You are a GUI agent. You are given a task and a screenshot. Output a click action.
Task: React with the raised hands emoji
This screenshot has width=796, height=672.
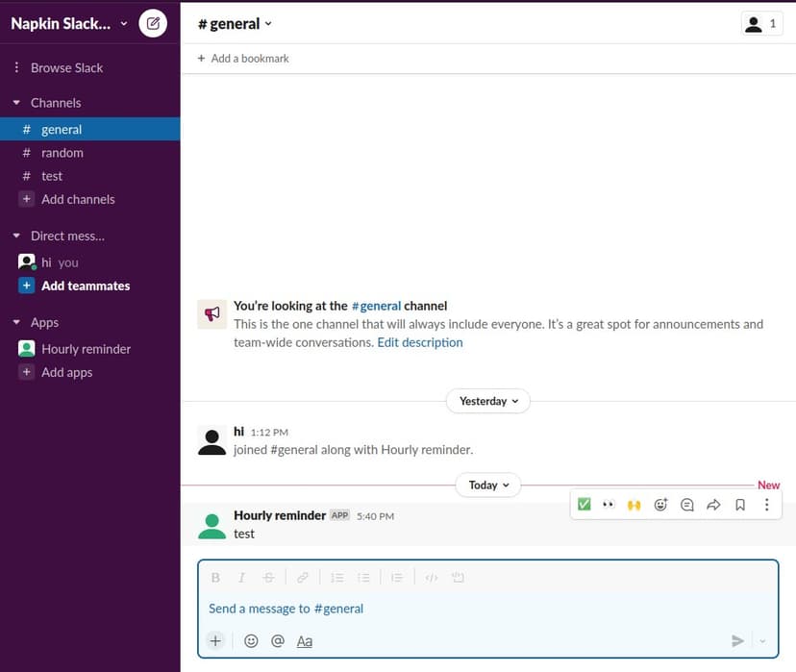[634, 505]
